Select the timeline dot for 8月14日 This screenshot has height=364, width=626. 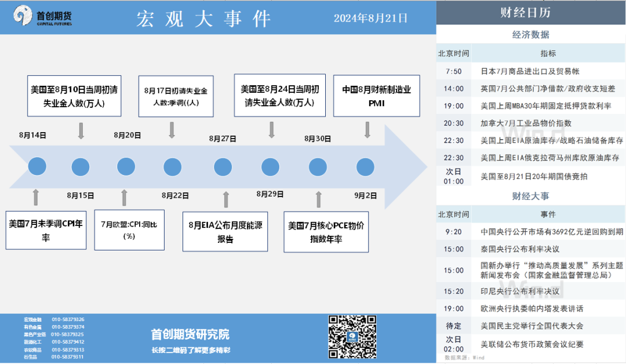tap(37, 166)
